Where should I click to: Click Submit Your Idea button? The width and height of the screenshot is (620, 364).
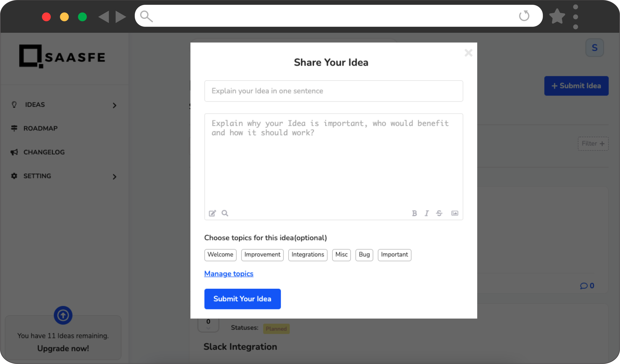242,298
